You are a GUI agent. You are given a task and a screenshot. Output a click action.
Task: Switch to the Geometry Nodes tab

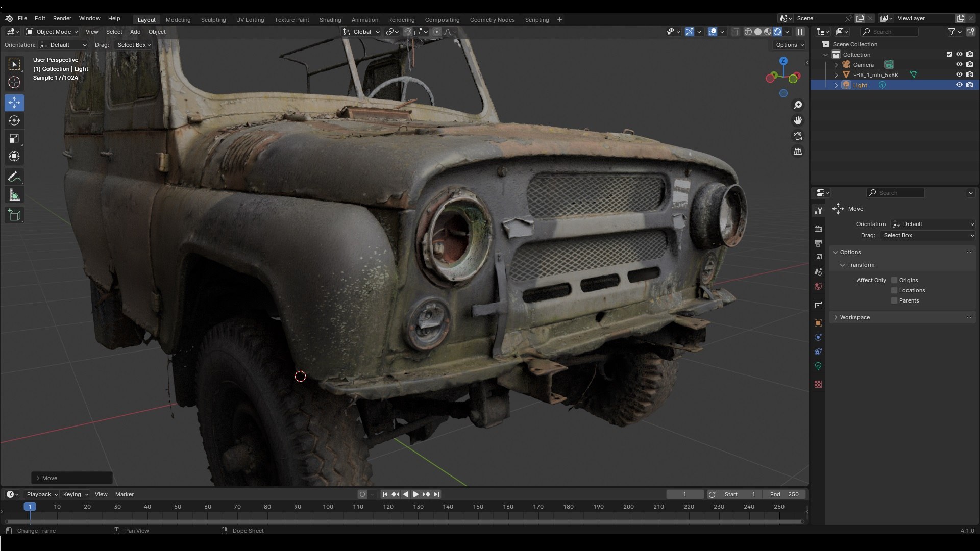(492, 20)
